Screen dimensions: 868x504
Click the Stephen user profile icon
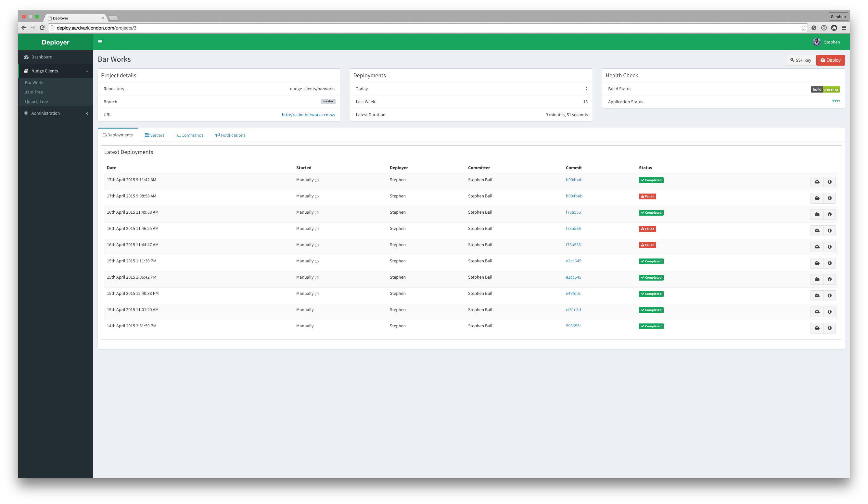[817, 41]
